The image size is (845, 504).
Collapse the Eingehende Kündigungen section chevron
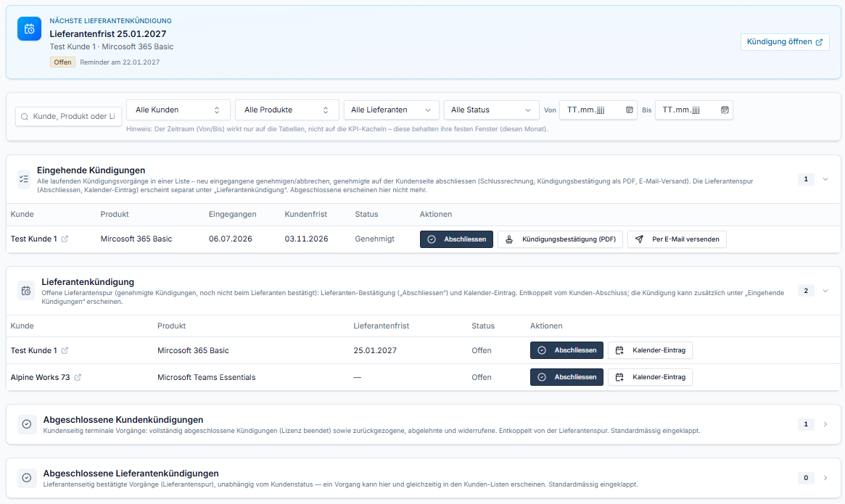[x=825, y=179]
